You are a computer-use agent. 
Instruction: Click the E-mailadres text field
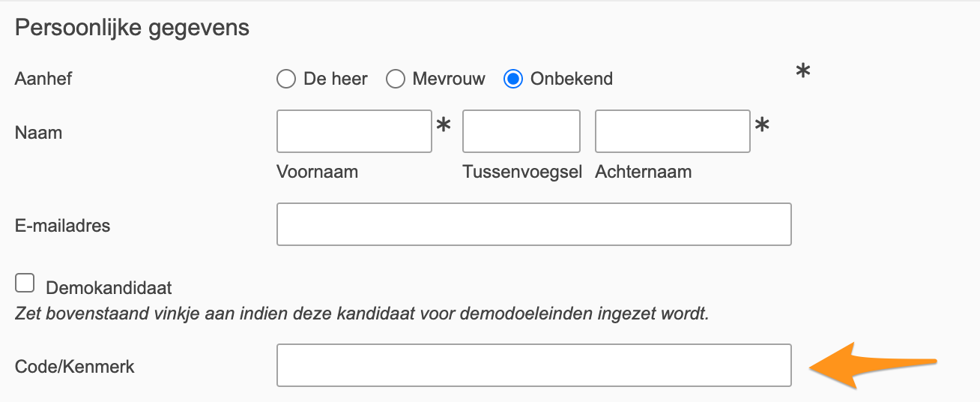click(533, 224)
